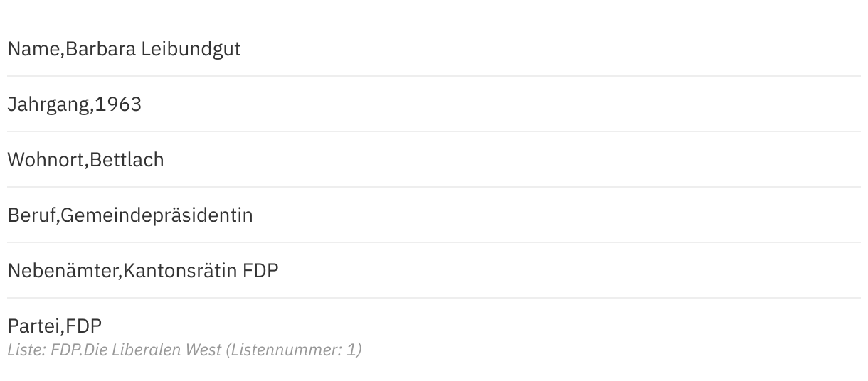This screenshot has height=381, width=868.
Task: Click the "Name" field label
Action: tap(34, 49)
